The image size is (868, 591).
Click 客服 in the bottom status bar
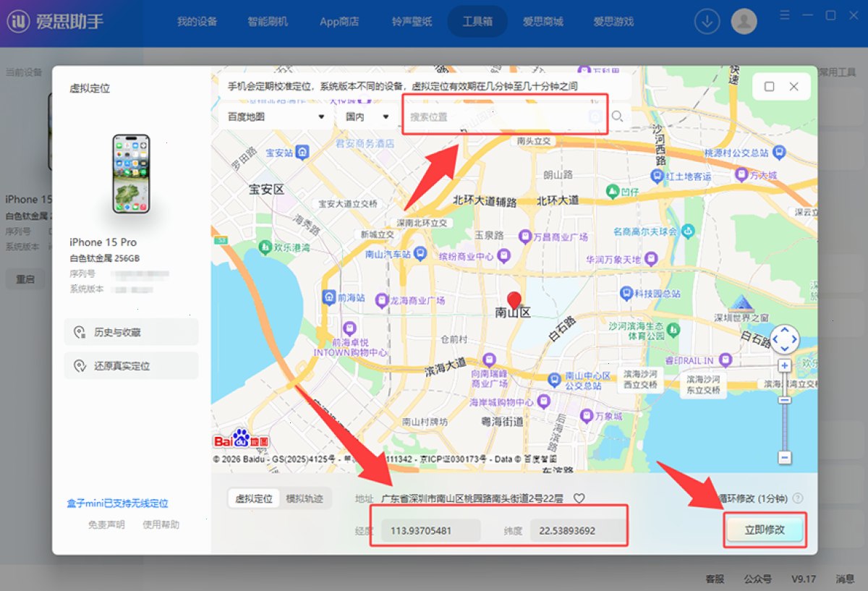click(715, 579)
